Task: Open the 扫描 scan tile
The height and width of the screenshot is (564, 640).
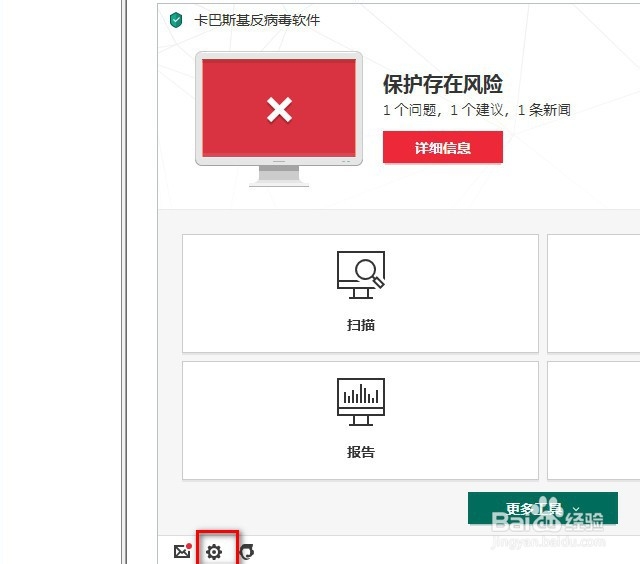Action: (x=360, y=293)
